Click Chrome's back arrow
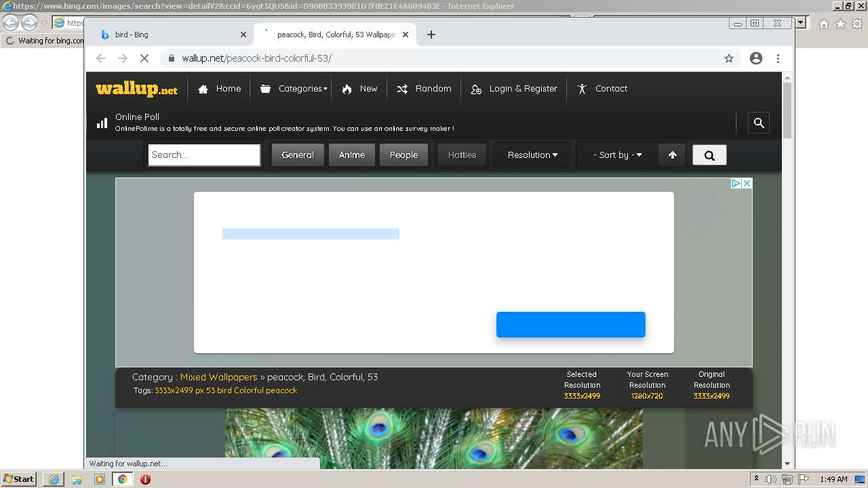The height and width of the screenshot is (488, 868). coord(101,58)
